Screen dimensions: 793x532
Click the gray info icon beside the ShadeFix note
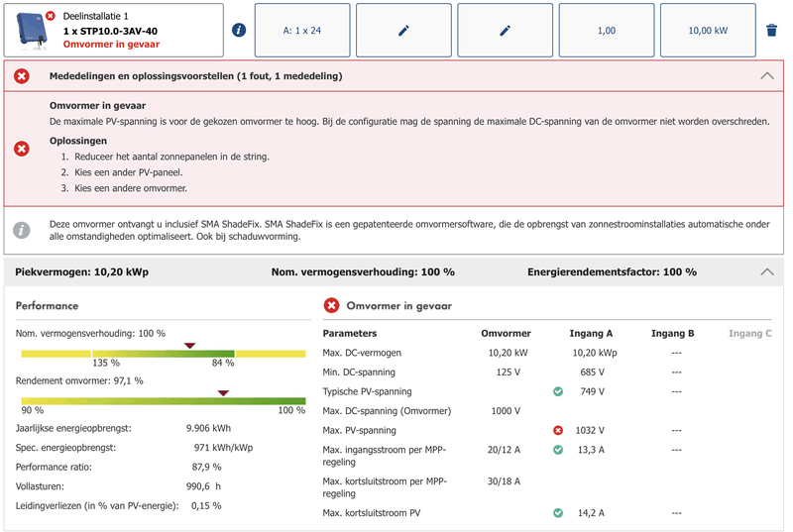point(22,230)
